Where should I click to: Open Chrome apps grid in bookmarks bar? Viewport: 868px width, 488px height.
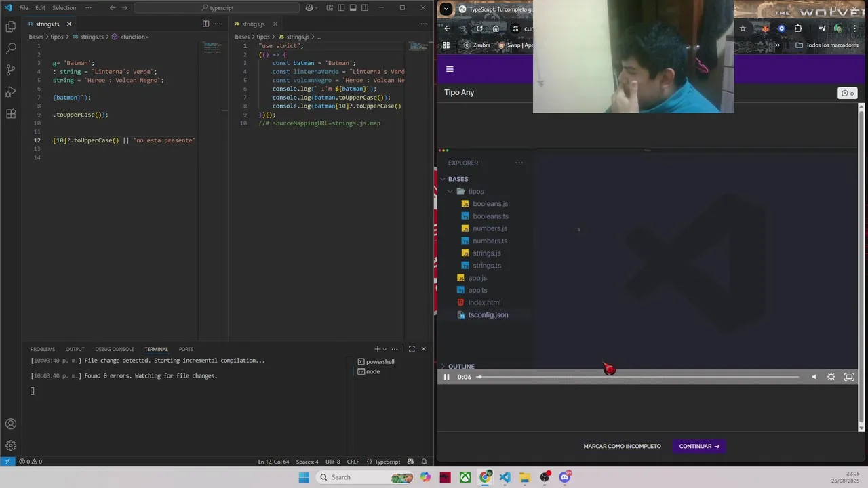(x=446, y=45)
